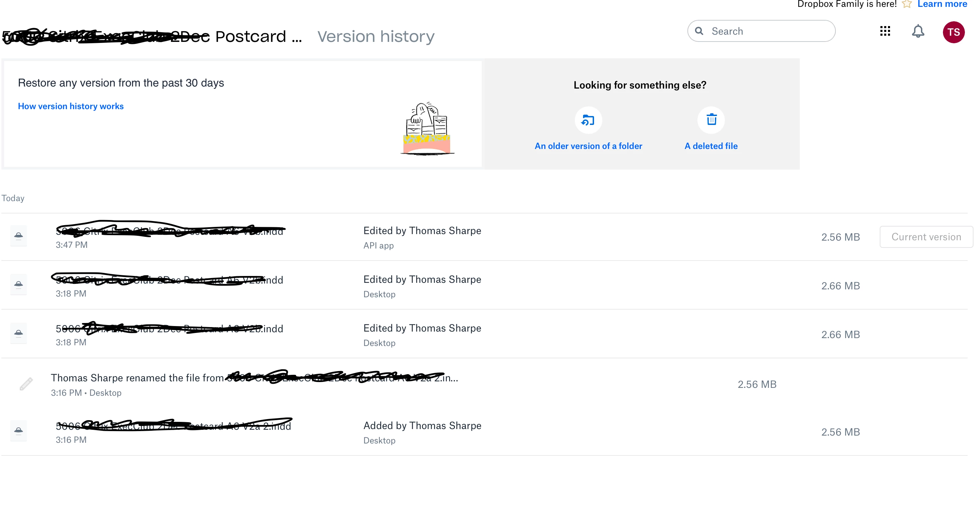Click the star icon beside Dropbox Family banner
This screenshot has width=980, height=508.
tap(907, 4)
